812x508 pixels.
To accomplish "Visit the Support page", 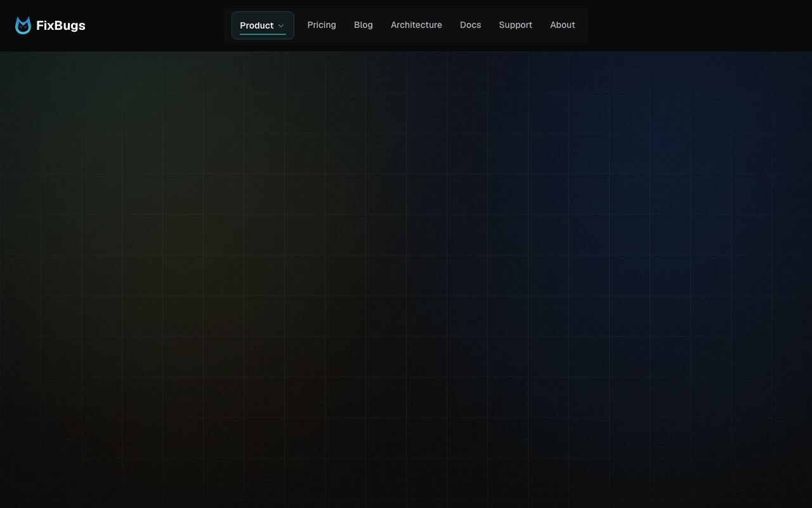I will coord(516,25).
